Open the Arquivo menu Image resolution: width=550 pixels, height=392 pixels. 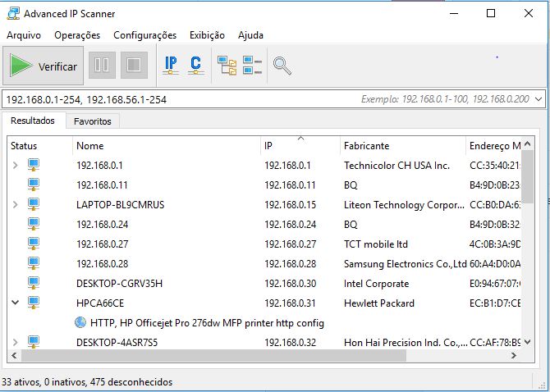pos(24,35)
